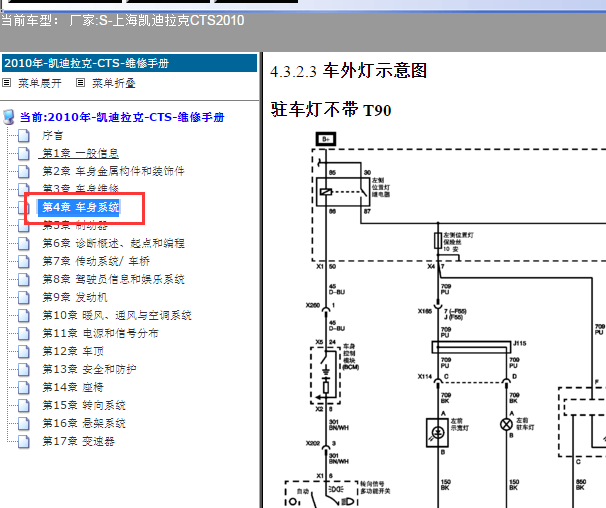Click the panel title 2010年-凯迪拉克-CTS-维修手册
Image resolution: width=606 pixels, height=508 pixels.
(129, 63)
